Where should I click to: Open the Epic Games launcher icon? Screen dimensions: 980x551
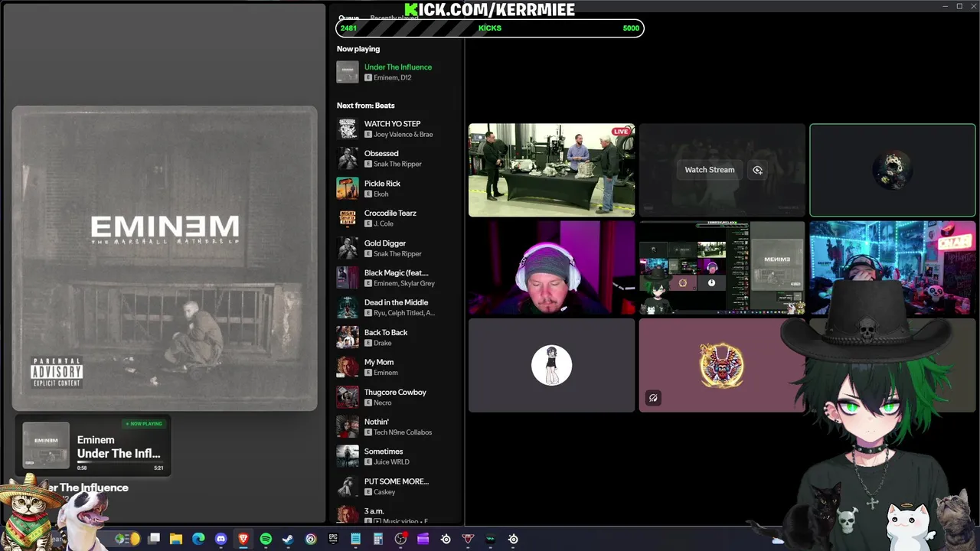333,539
